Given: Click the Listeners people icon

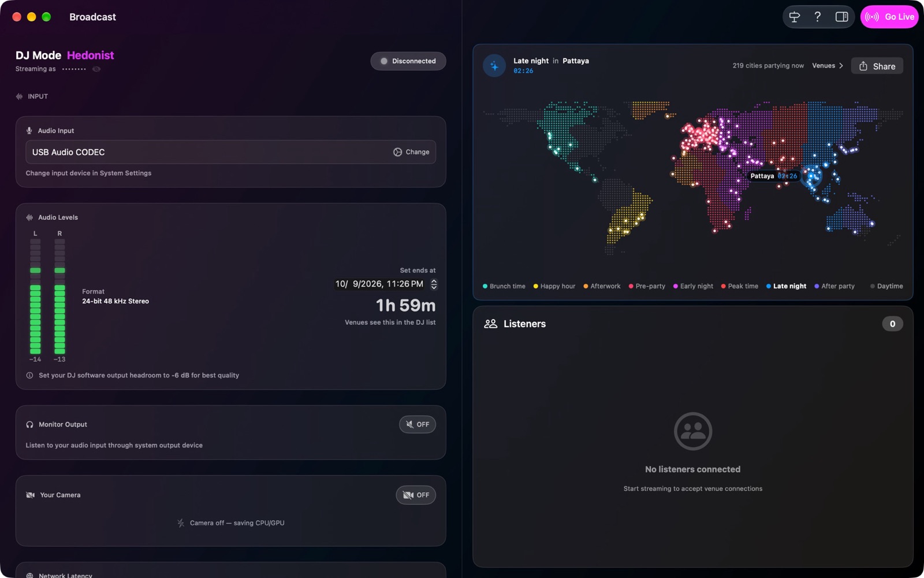Looking at the screenshot, I should pos(490,324).
